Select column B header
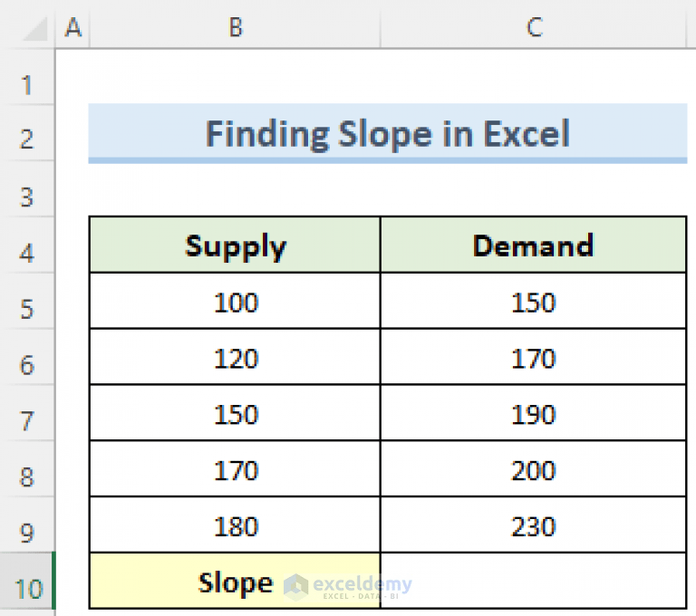The width and height of the screenshot is (696, 616). pyautogui.click(x=235, y=28)
